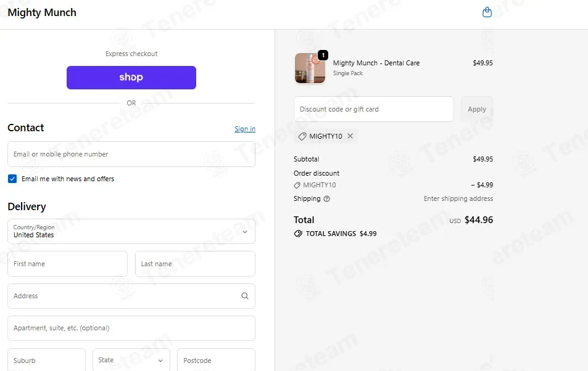Click the Mighty Munch store title
The height and width of the screenshot is (371, 588).
(42, 12)
